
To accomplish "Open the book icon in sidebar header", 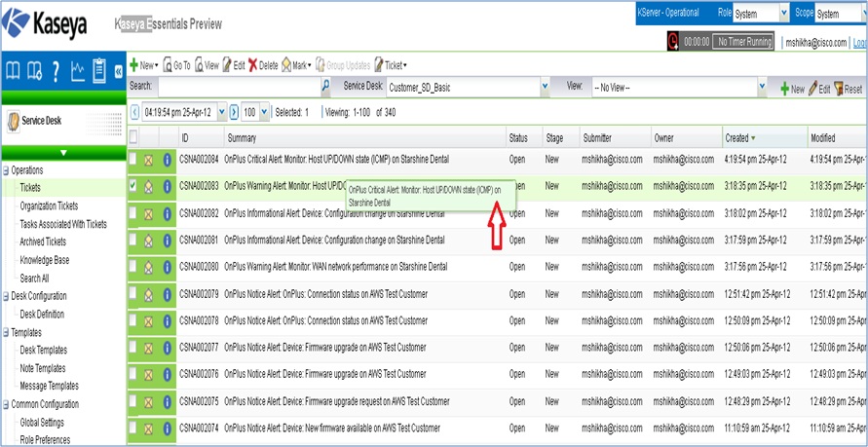I will (14, 71).
